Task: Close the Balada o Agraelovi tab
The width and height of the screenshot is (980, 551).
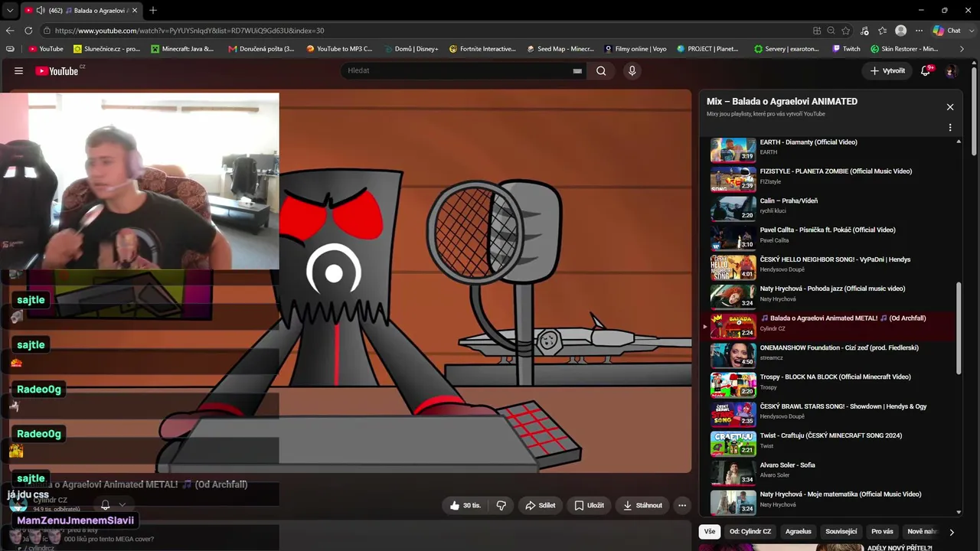Action: (x=135, y=11)
